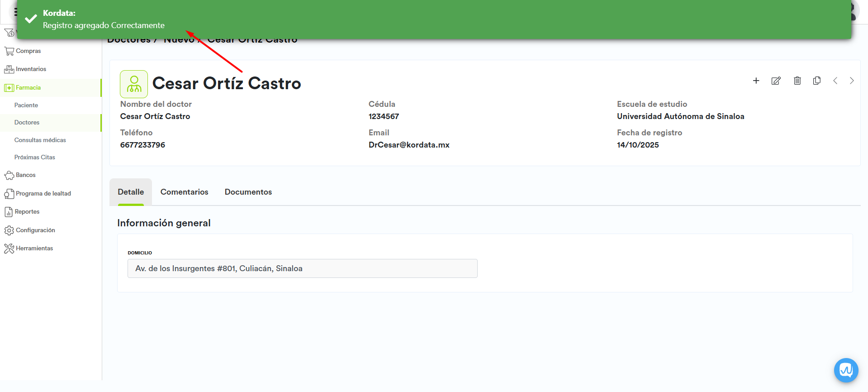The image size is (868, 392).
Task: Click the add new record plus icon
Action: tap(756, 81)
